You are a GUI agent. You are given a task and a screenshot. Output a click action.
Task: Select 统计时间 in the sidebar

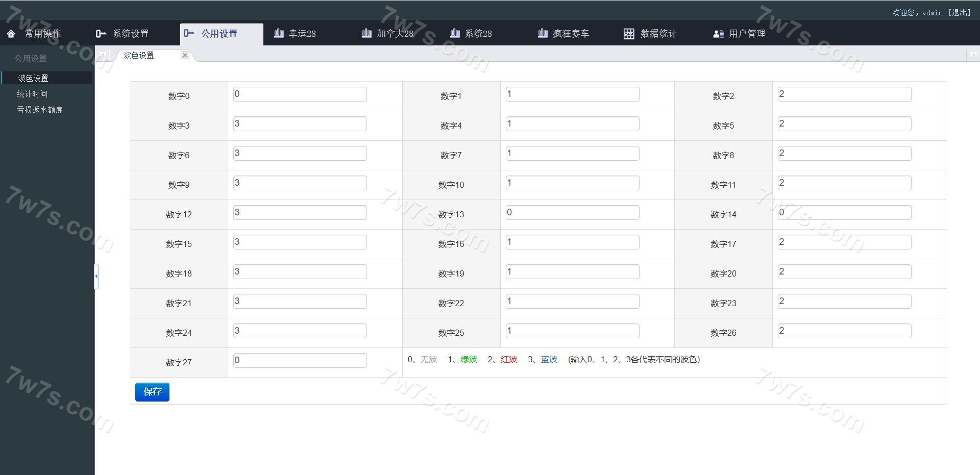pos(32,94)
